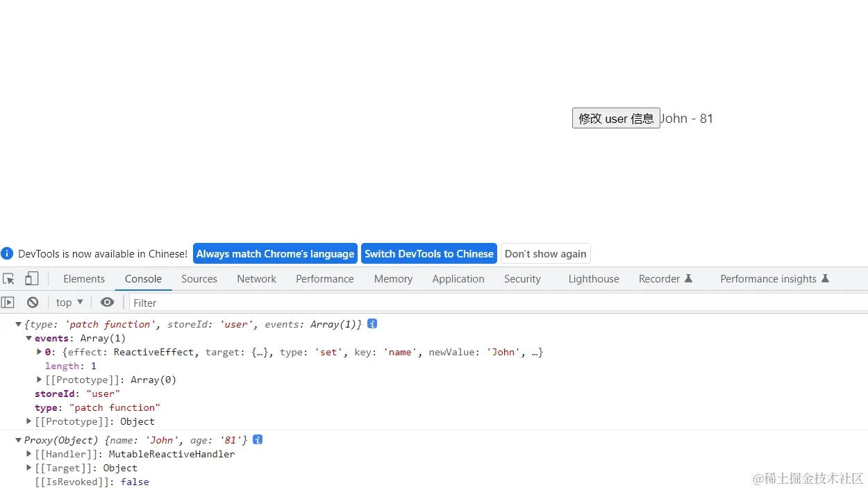
Task: Open the top context dropdown
Action: click(x=69, y=303)
